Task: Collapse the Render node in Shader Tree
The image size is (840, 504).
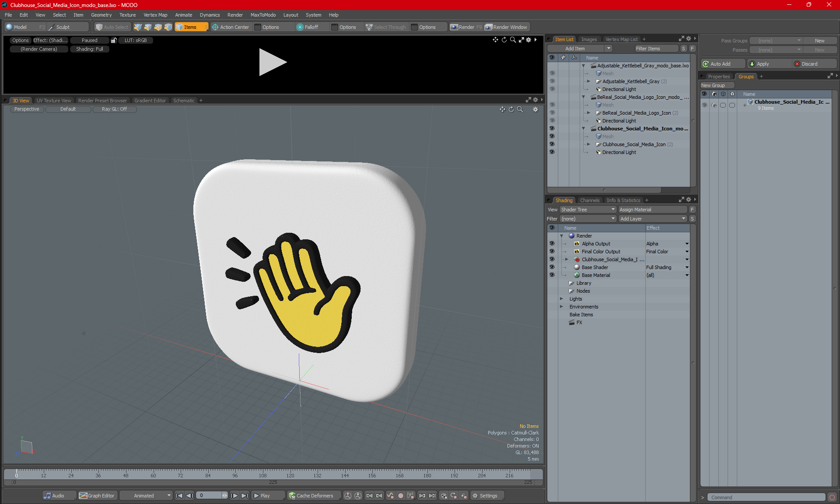Action: pos(562,236)
